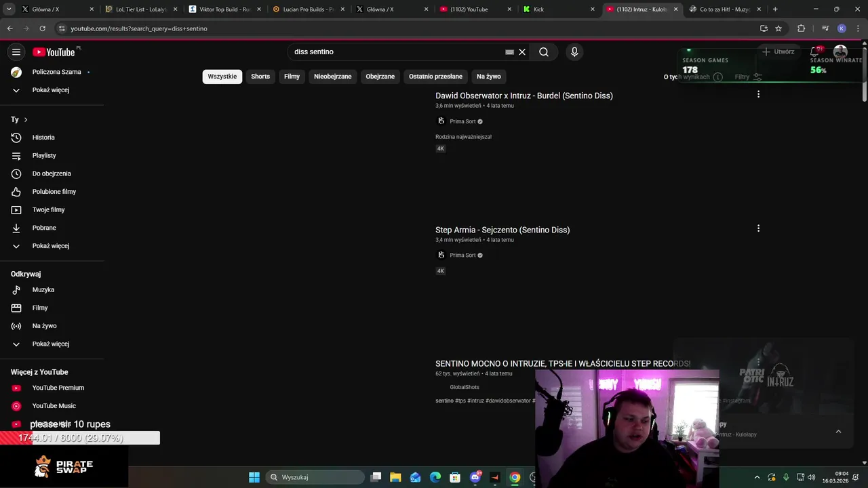Open more options for Sejczento (Sentino Diss) video

pyautogui.click(x=758, y=228)
